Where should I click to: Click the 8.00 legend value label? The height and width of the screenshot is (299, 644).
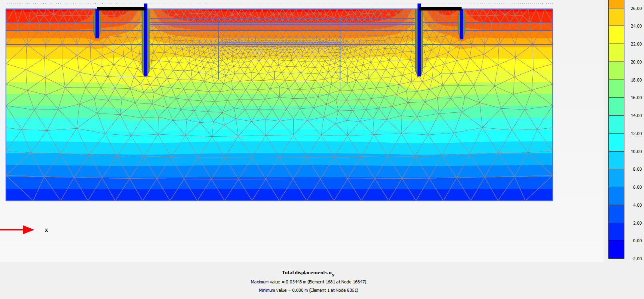[637, 169]
